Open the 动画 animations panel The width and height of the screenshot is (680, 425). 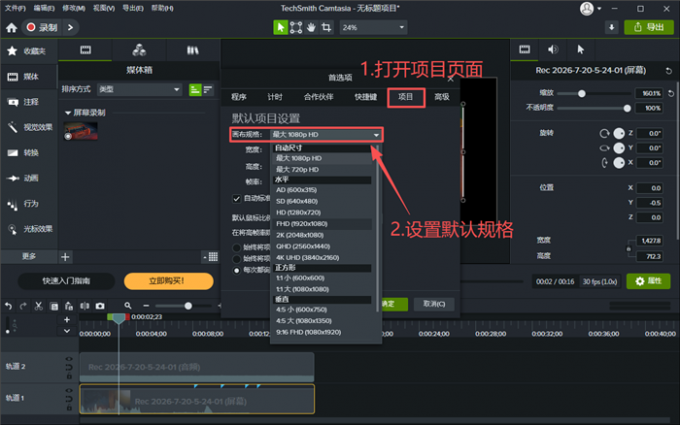point(29,178)
